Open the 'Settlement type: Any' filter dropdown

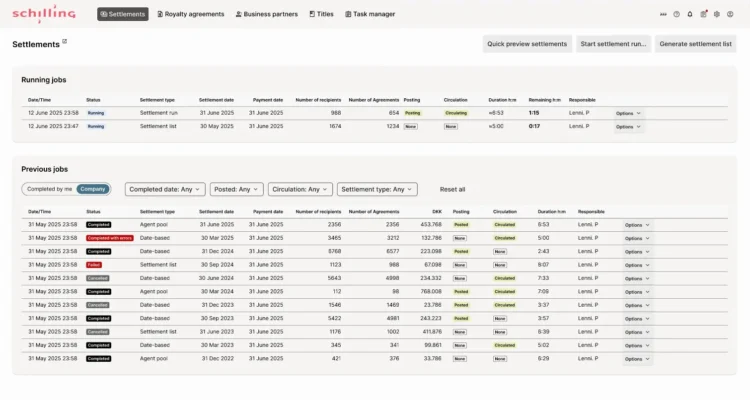[377, 189]
